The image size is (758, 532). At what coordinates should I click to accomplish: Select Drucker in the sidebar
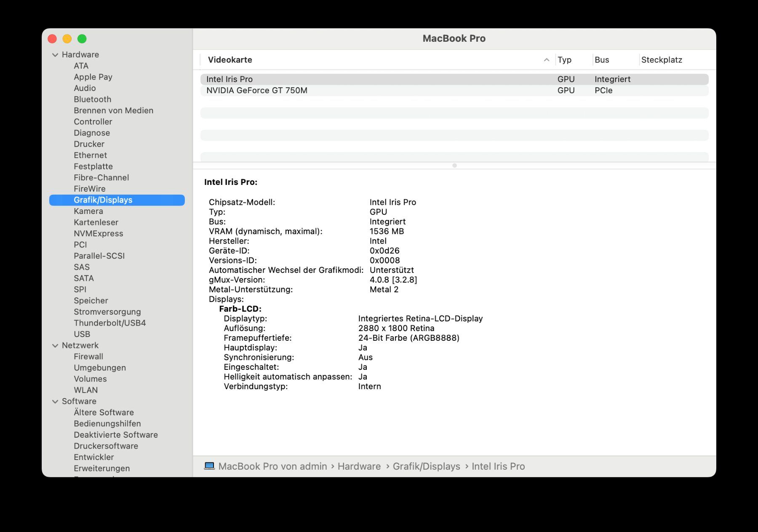[x=89, y=144]
